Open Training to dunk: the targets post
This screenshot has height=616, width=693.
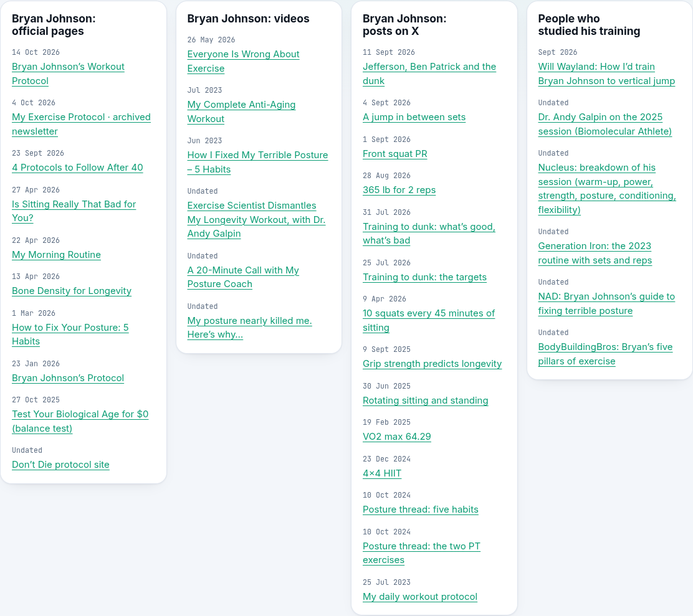[x=425, y=277]
